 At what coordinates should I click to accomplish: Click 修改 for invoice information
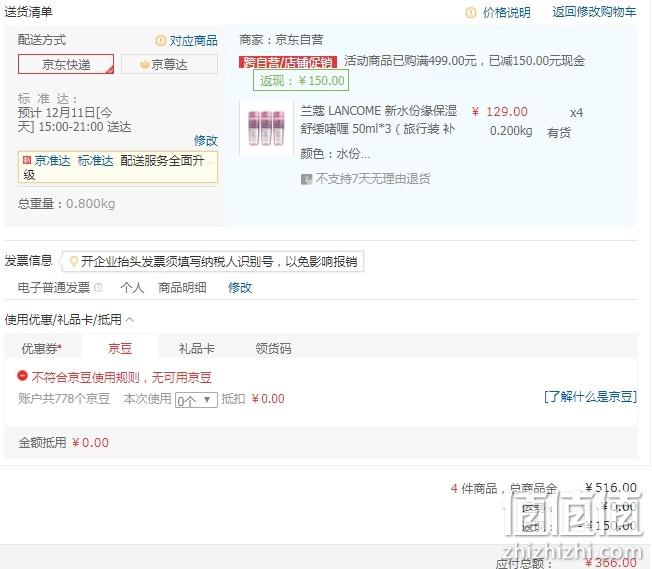point(240,287)
